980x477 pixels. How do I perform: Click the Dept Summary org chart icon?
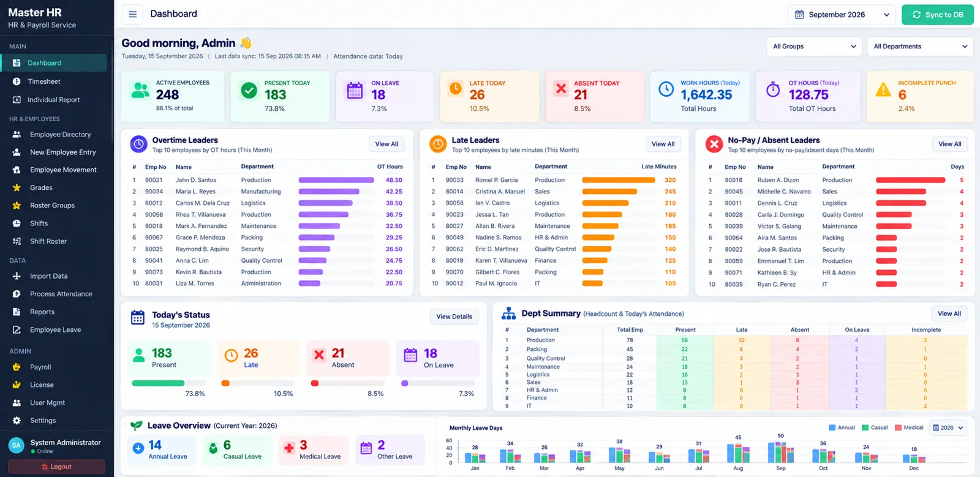tap(508, 314)
